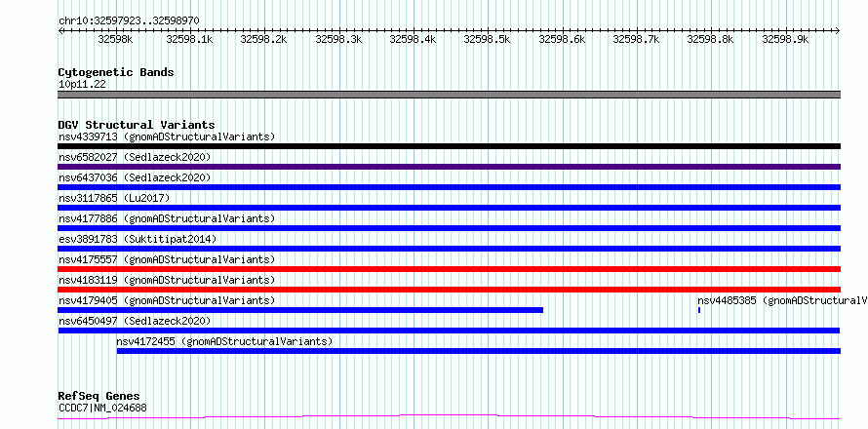This screenshot has width=868, height=429.
Task: Click the short blue nsv4179405 variant bar
Action: pos(300,310)
